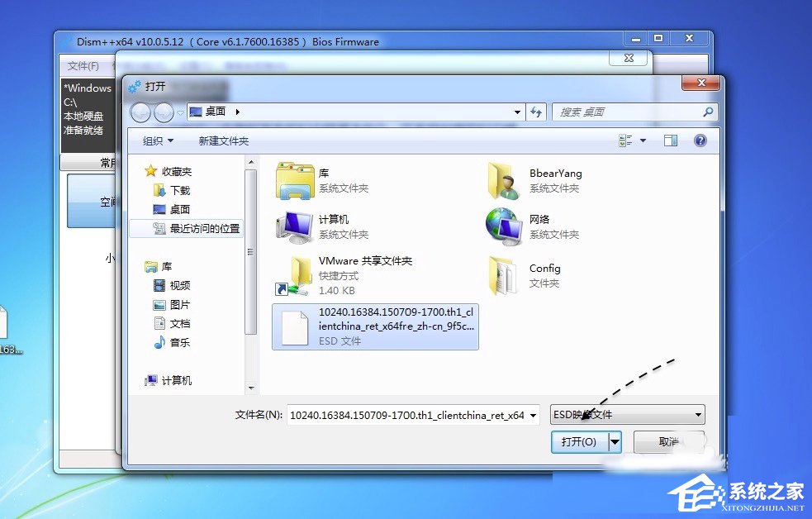Click the 打开(O) button

578,441
